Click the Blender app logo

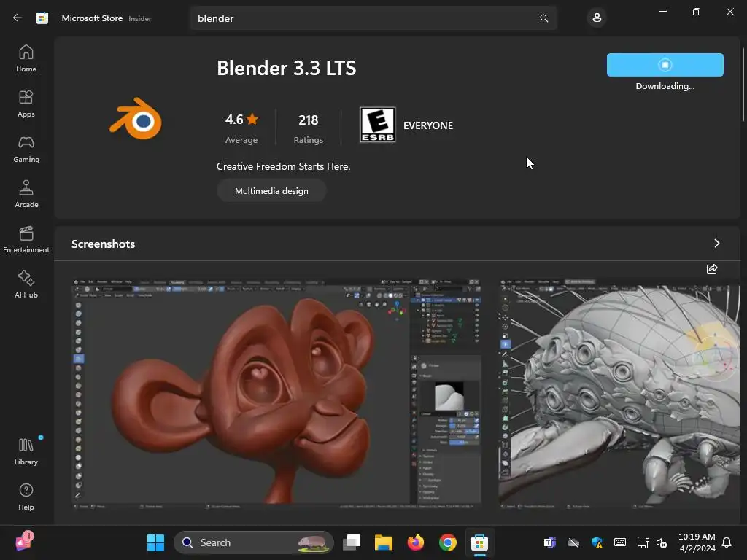[x=136, y=119]
